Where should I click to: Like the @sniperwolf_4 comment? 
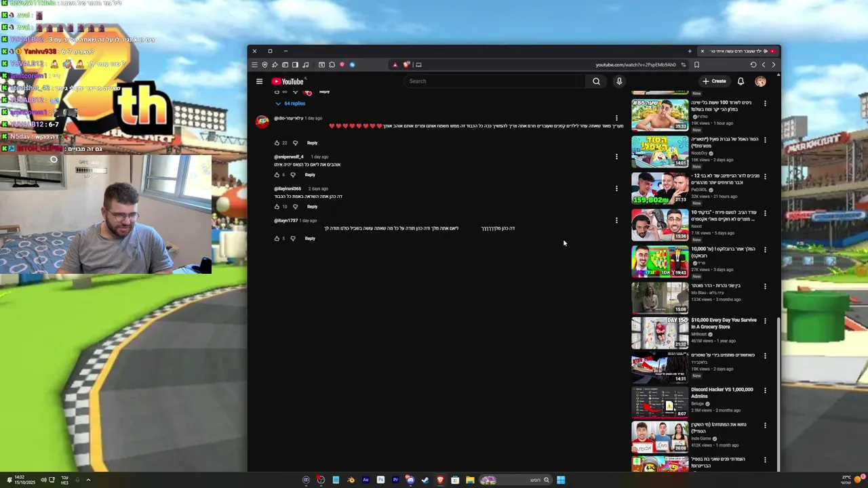(x=277, y=175)
